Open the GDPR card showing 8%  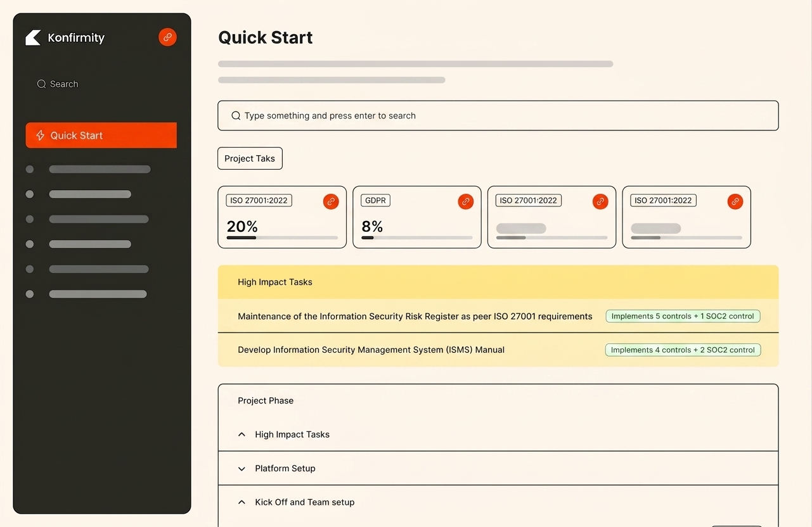coord(417,217)
